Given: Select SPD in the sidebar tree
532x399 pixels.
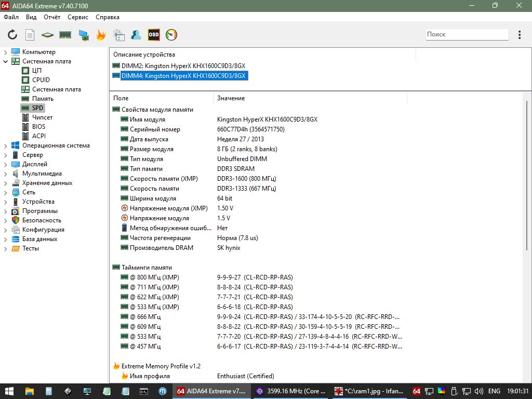Looking at the screenshot, I should pos(37,108).
